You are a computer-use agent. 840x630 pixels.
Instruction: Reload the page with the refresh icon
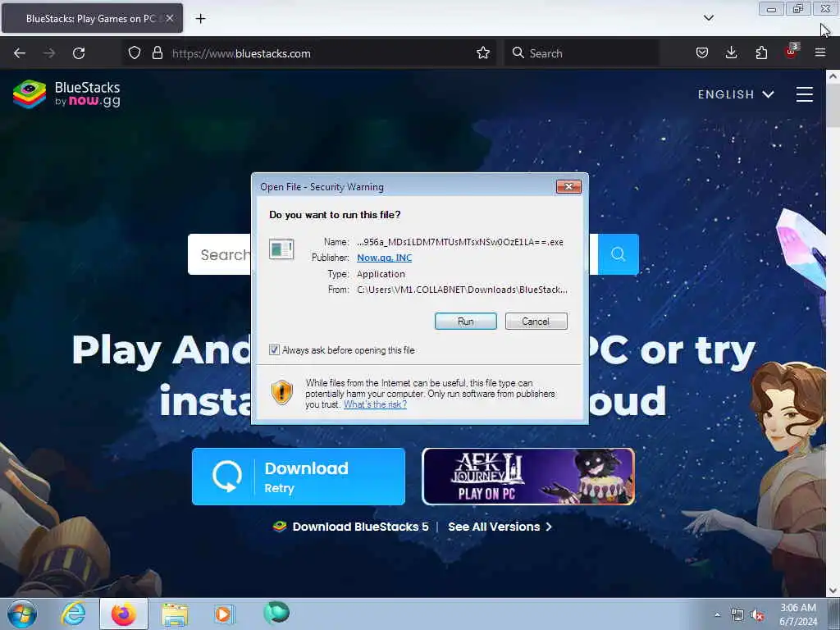(79, 53)
